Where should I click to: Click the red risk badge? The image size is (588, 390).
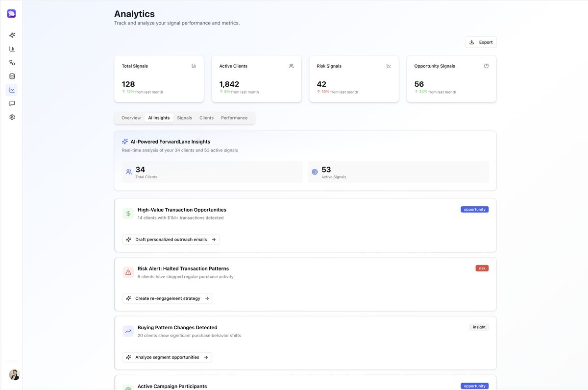(x=482, y=268)
